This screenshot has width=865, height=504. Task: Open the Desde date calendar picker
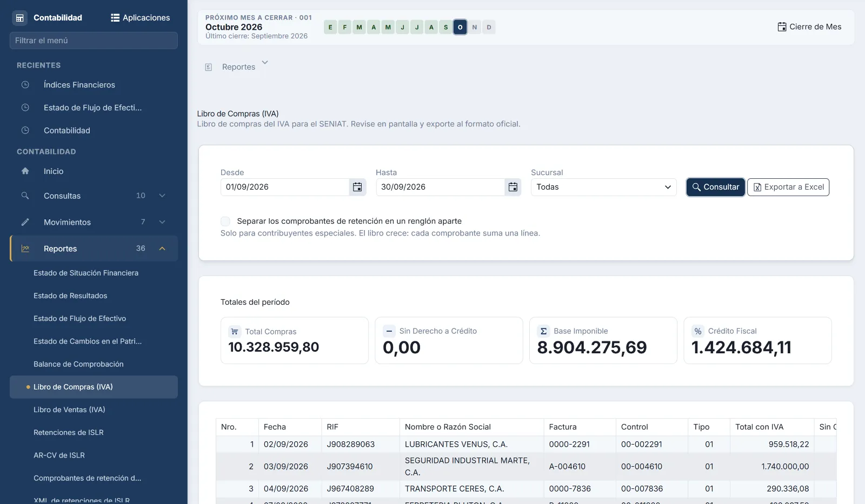click(x=357, y=187)
